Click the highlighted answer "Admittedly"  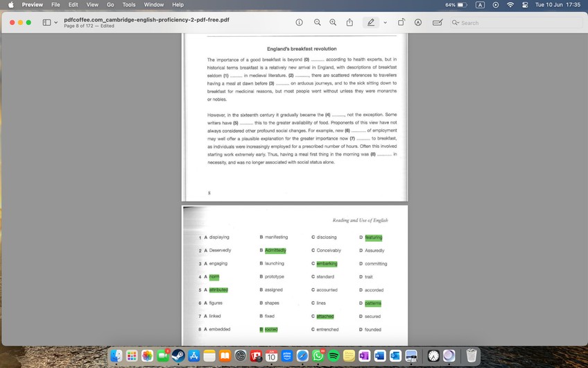click(x=275, y=250)
